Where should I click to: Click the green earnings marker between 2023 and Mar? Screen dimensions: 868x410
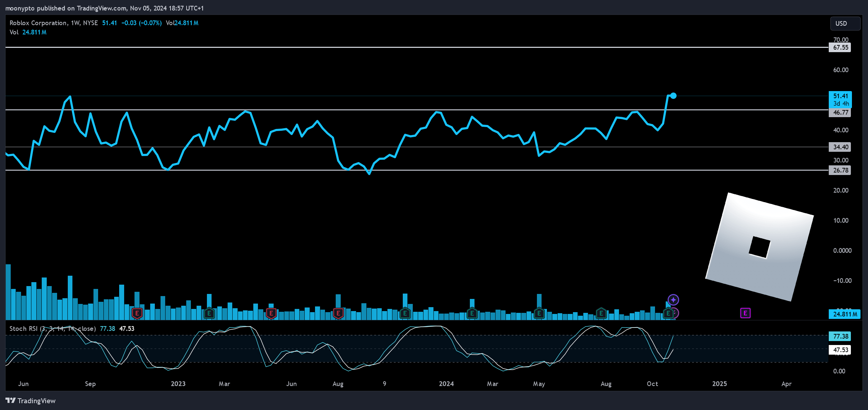pos(209,313)
